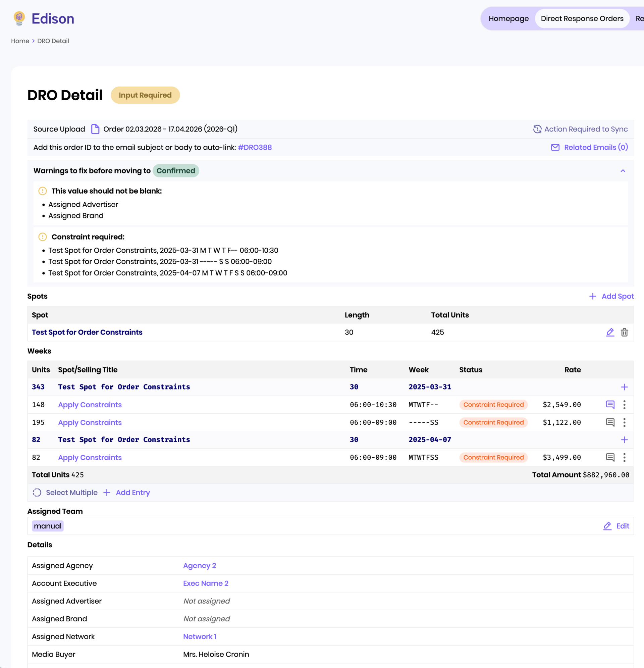Viewport: 644px width, 668px height.
Task: Collapse the Warnings section using the chevron
Action: (623, 171)
